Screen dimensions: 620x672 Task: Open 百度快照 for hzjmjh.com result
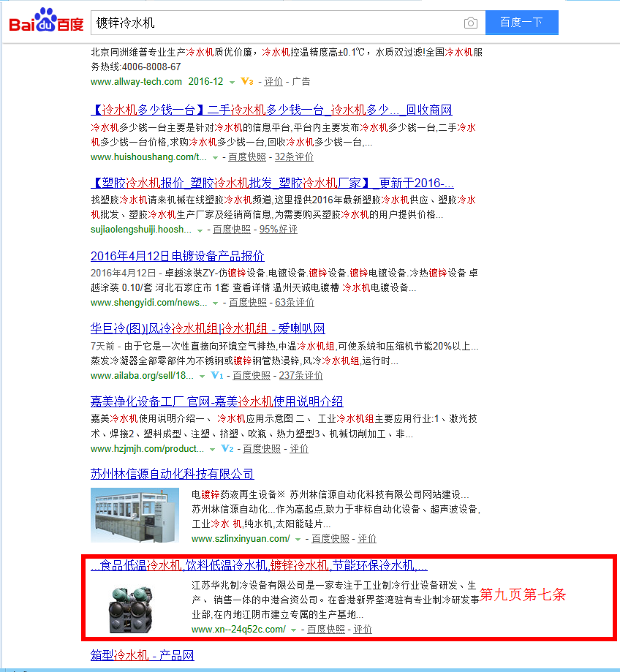click(262, 449)
